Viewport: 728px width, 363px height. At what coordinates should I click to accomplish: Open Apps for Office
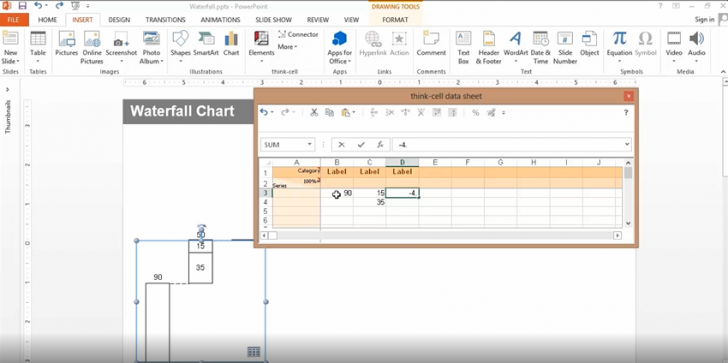click(340, 47)
